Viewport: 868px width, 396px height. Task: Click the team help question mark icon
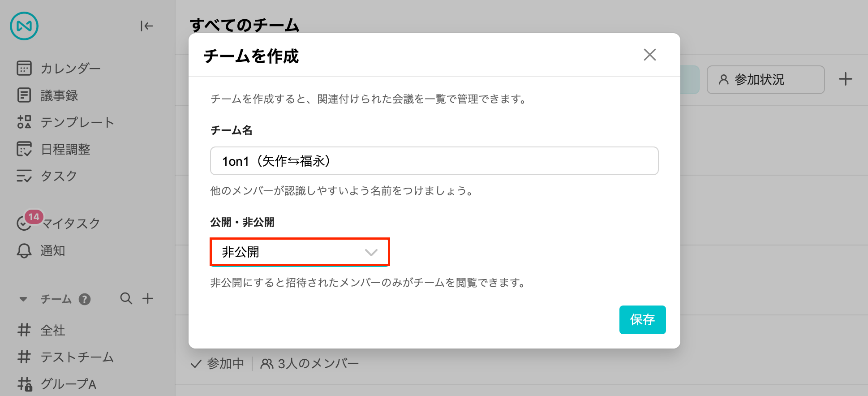tap(85, 299)
